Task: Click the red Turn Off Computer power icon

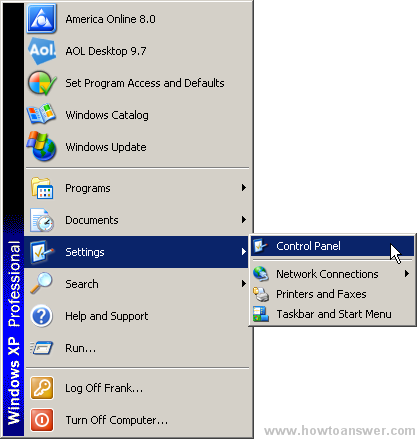Action: [42, 420]
